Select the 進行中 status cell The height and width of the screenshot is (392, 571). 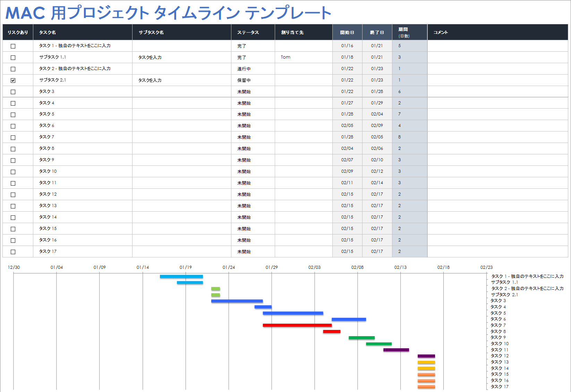point(253,69)
